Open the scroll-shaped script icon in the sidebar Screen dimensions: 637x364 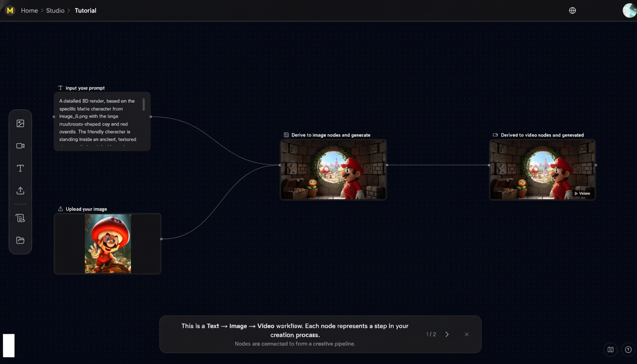point(20,218)
